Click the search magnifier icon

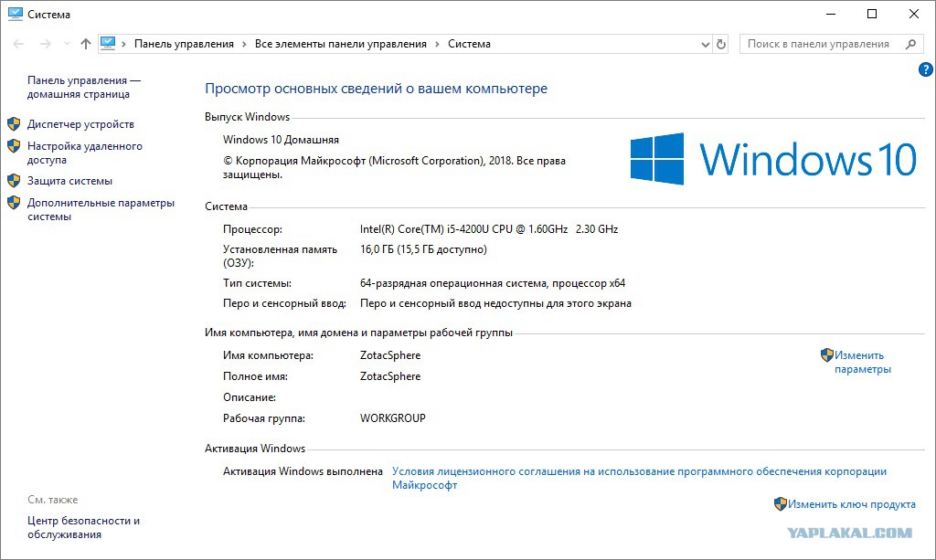(910, 44)
